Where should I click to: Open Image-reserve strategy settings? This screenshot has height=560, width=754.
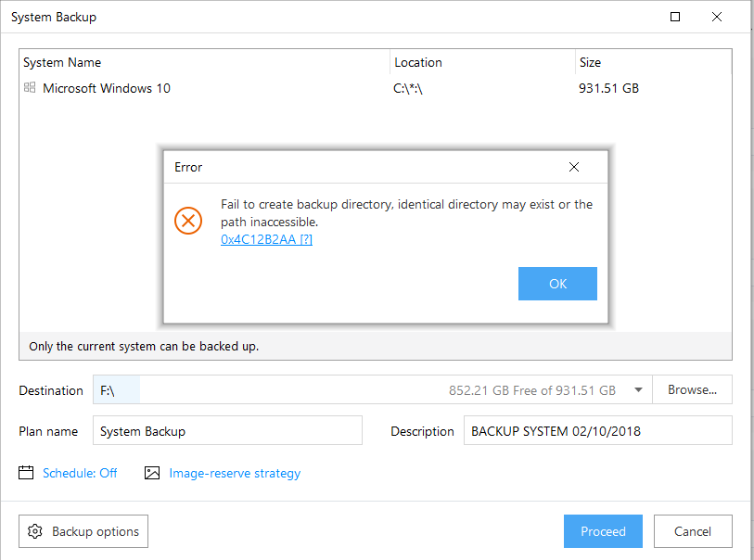tap(235, 474)
